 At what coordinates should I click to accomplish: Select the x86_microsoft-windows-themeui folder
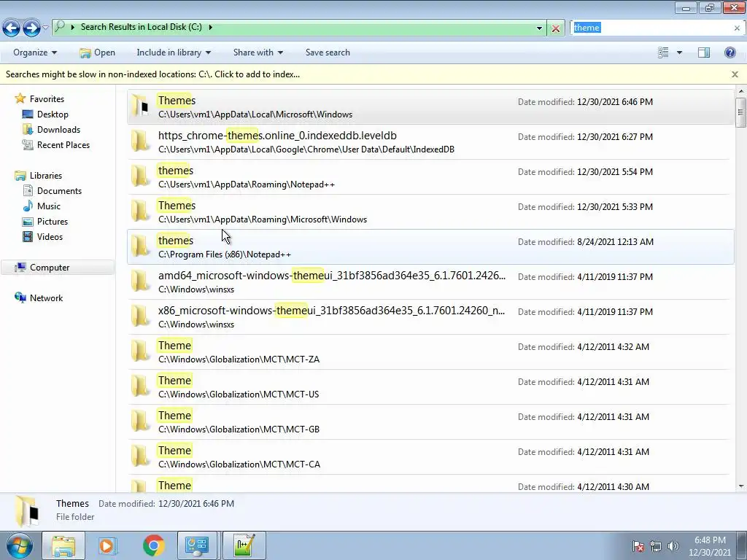[x=430, y=316]
